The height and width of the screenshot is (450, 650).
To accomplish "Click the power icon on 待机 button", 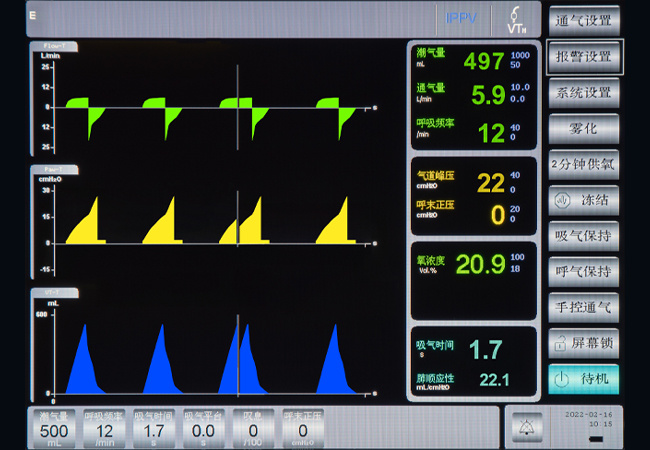I will coord(562,379).
